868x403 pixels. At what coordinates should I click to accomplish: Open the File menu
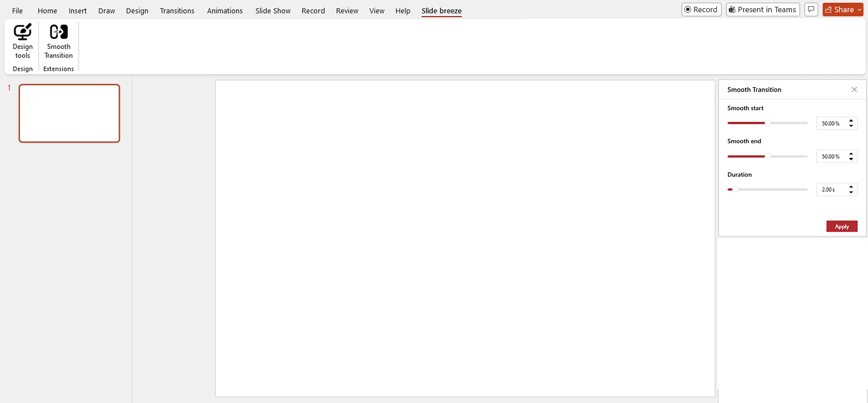(17, 10)
